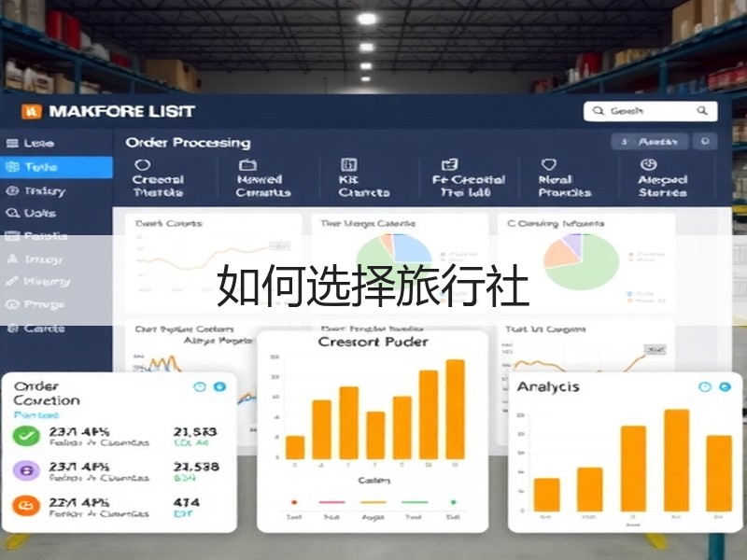Click the grid icon above KB Charrets
747x560 pixels.
[x=348, y=165]
